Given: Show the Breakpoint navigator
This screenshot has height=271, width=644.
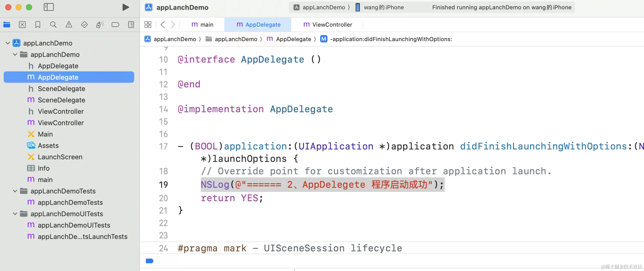Looking at the screenshot, I should tap(116, 25).
